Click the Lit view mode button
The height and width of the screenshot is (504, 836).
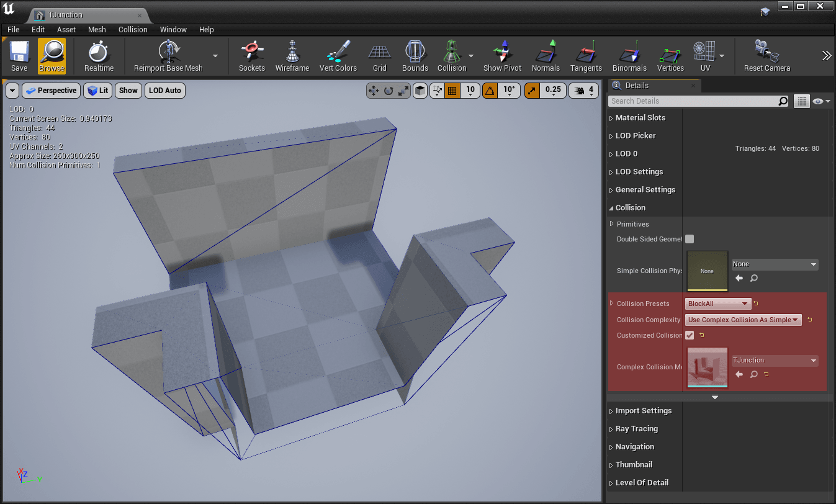pos(97,91)
